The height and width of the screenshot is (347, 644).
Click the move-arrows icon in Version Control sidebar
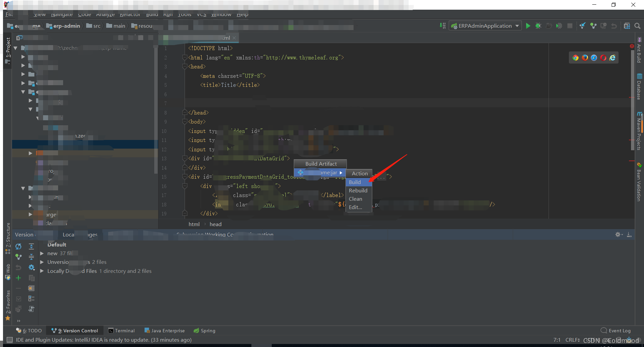pyautogui.click(x=31, y=309)
